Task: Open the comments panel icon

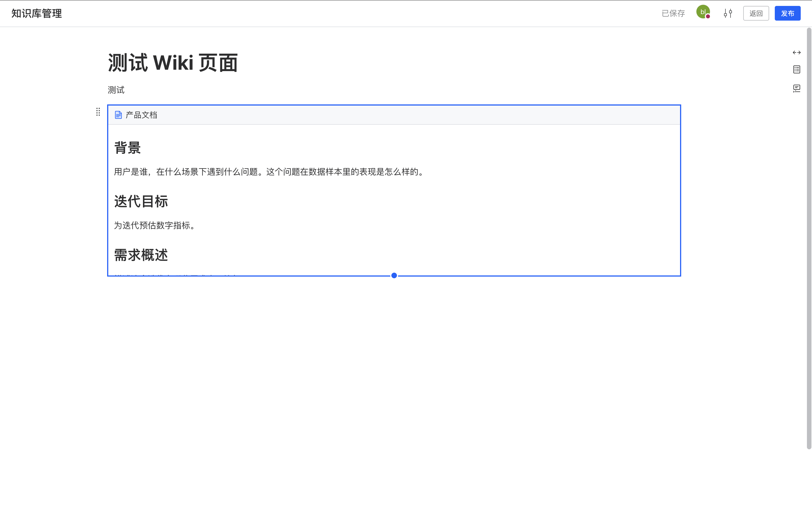Action: [x=796, y=88]
